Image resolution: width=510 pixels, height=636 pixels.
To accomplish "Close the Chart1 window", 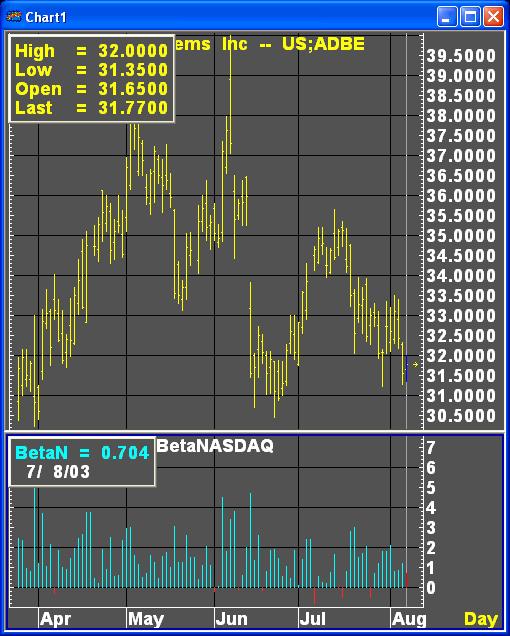I will click(x=493, y=17).
